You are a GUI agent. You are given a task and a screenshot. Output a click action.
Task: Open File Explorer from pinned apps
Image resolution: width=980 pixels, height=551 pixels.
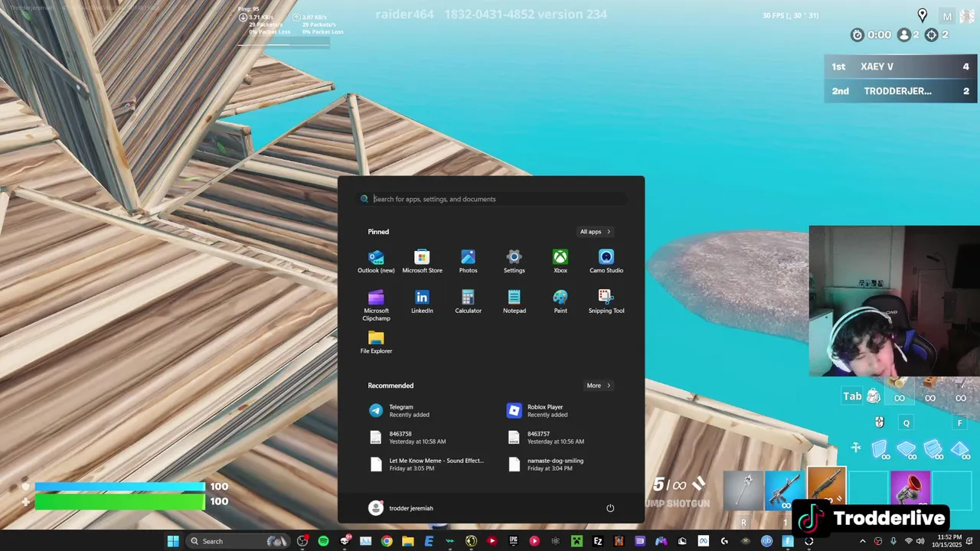point(376,342)
